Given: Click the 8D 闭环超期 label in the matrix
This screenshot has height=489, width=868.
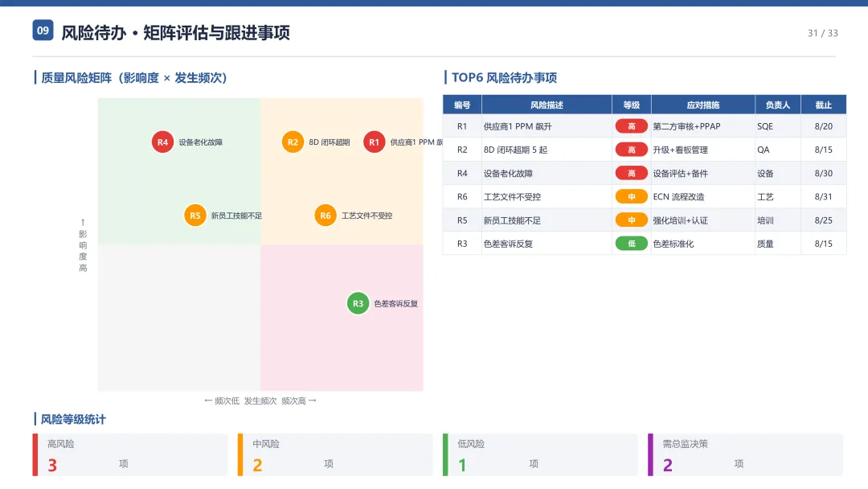Looking at the screenshot, I should tap(330, 142).
